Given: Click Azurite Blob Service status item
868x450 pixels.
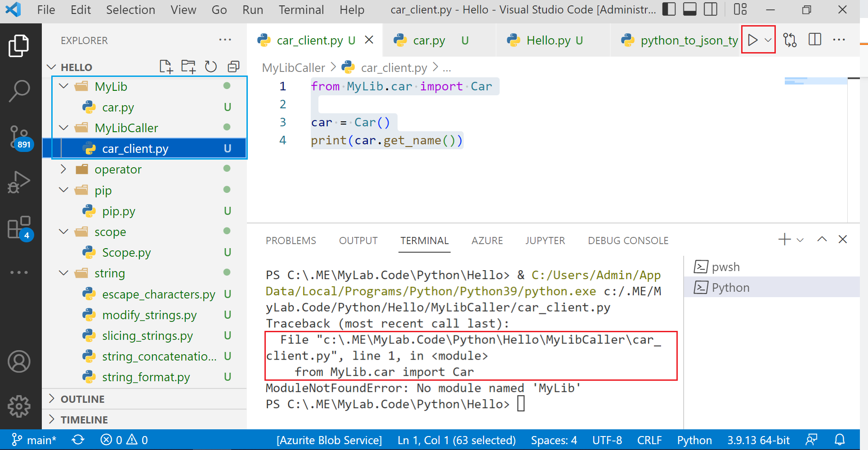Looking at the screenshot, I should click(x=329, y=440).
